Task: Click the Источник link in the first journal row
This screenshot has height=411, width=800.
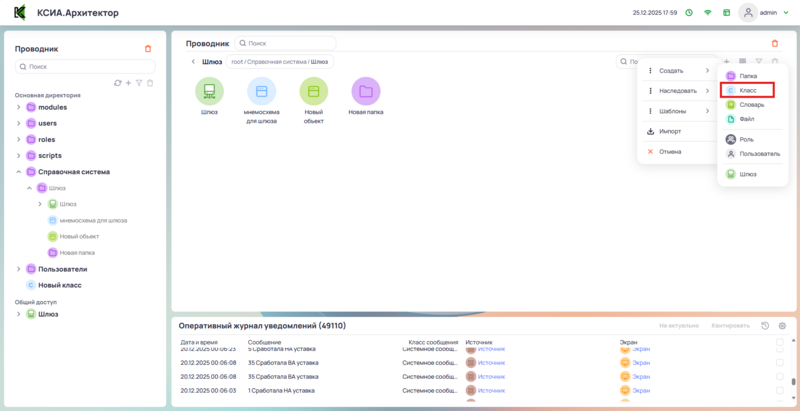Action: point(492,349)
